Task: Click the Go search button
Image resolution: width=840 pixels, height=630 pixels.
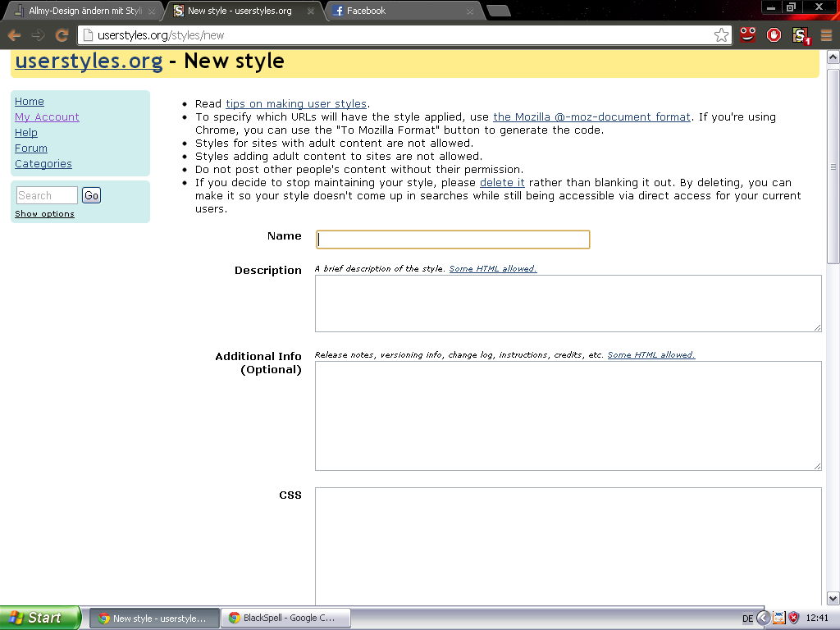Action: [92, 195]
